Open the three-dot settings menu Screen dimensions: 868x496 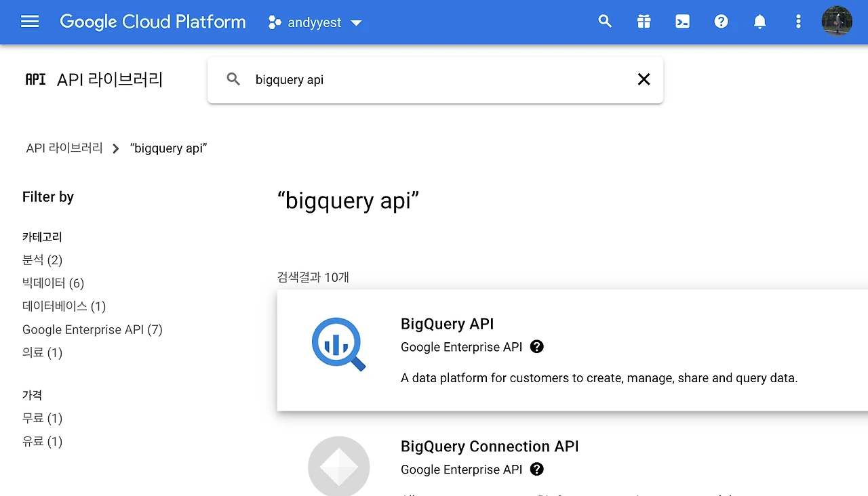coord(798,22)
